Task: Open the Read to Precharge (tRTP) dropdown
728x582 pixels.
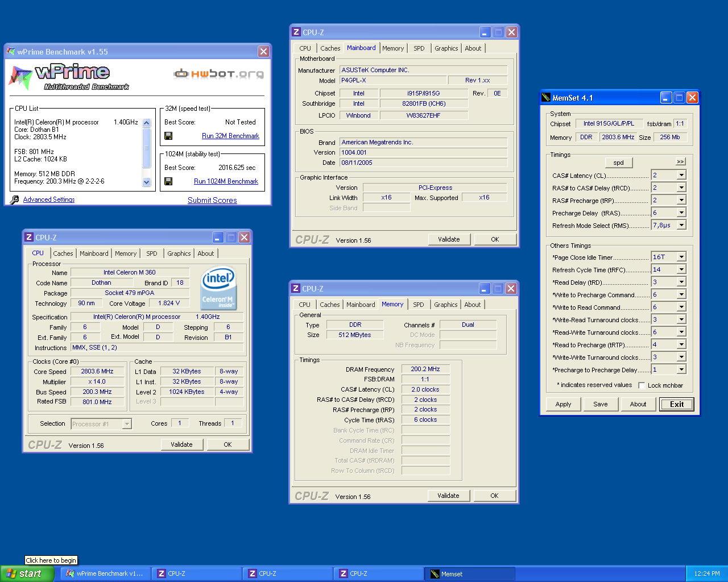Action: [681, 344]
